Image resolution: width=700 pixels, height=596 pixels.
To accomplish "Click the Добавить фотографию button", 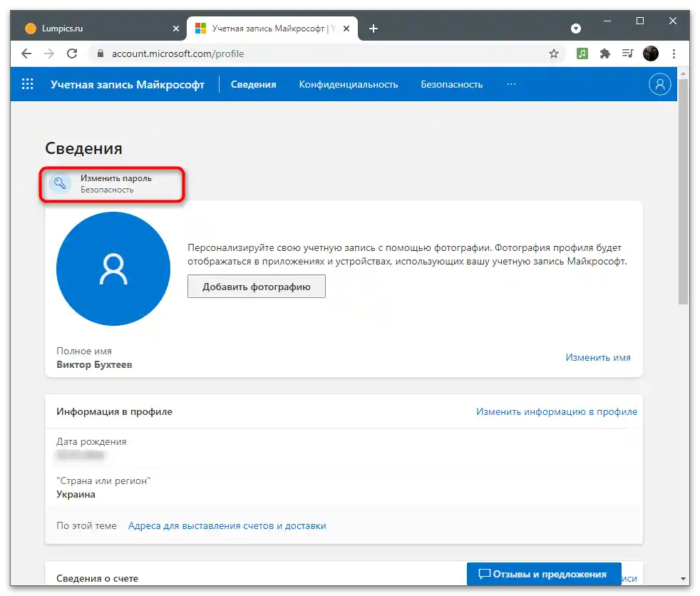I will tap(256, 287).
